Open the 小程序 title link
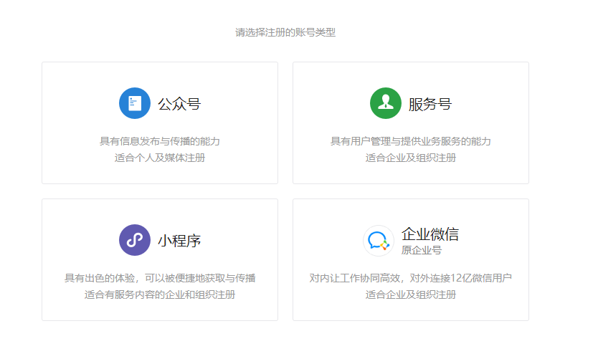Screen dimensions: 593x364 (x=179, y=241)
